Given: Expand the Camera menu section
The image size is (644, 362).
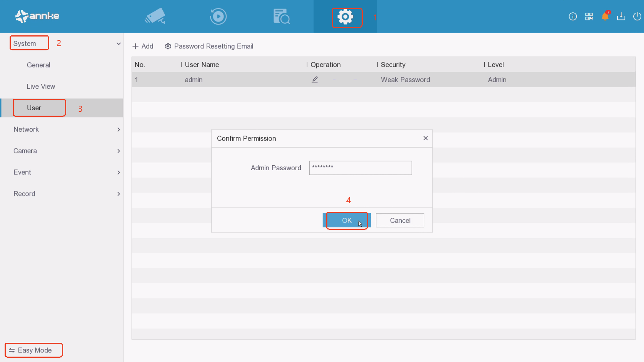Looking at the screenshot, I should 118,151.
